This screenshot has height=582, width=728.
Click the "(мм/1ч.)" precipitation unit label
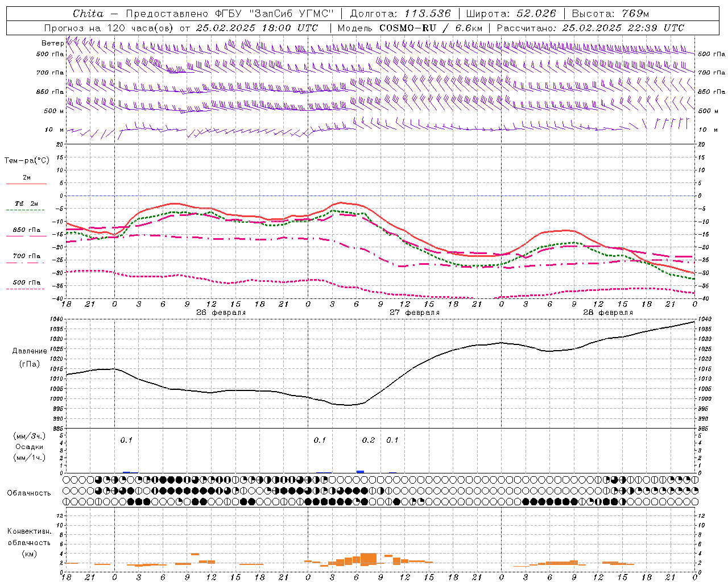coord(29,458)
